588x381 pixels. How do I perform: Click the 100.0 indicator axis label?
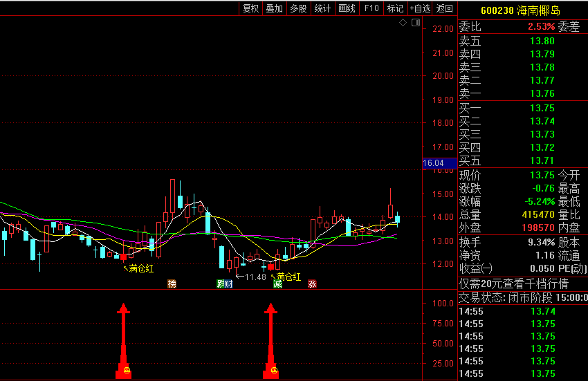click(443, 304)
